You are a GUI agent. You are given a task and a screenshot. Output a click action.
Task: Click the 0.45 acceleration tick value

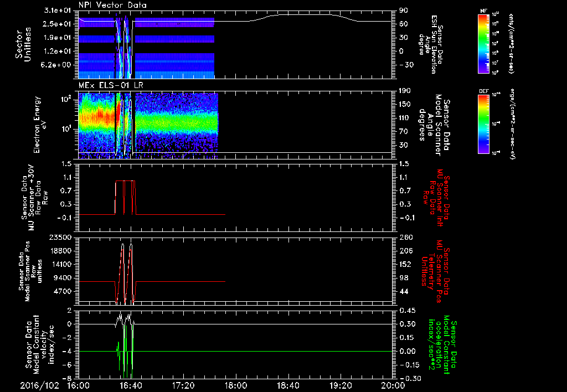[407, 311]
